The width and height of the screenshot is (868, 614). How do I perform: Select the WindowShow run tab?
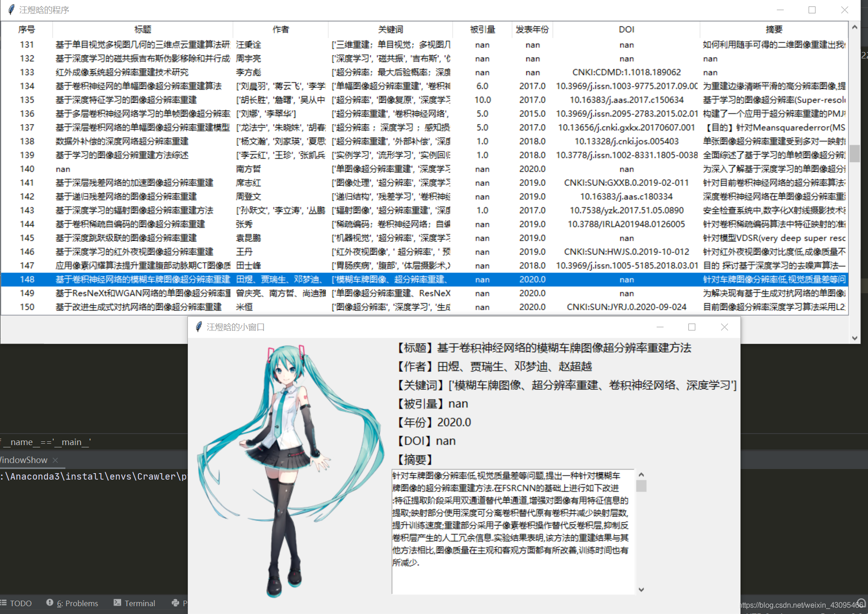pos(23,460)
